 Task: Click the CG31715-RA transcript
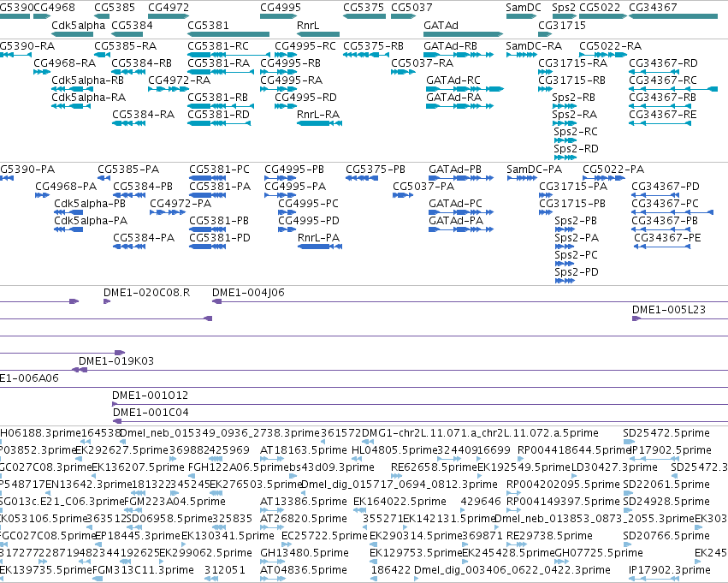[545, 72]
